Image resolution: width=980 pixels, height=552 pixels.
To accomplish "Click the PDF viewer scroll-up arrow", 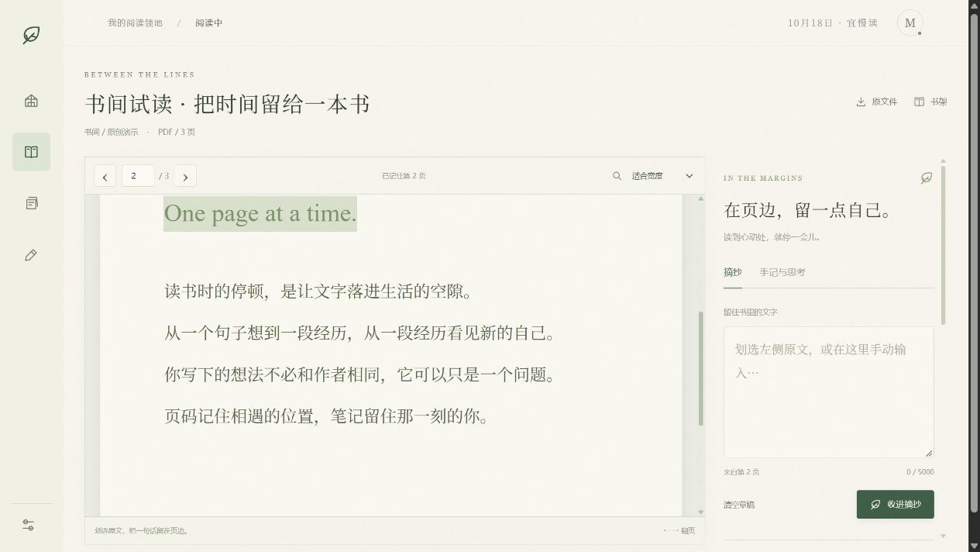I will (x=701, y=199).
